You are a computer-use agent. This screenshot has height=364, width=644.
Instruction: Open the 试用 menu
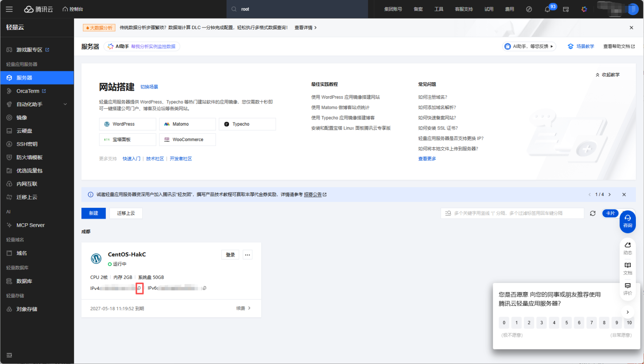point(489,9)
